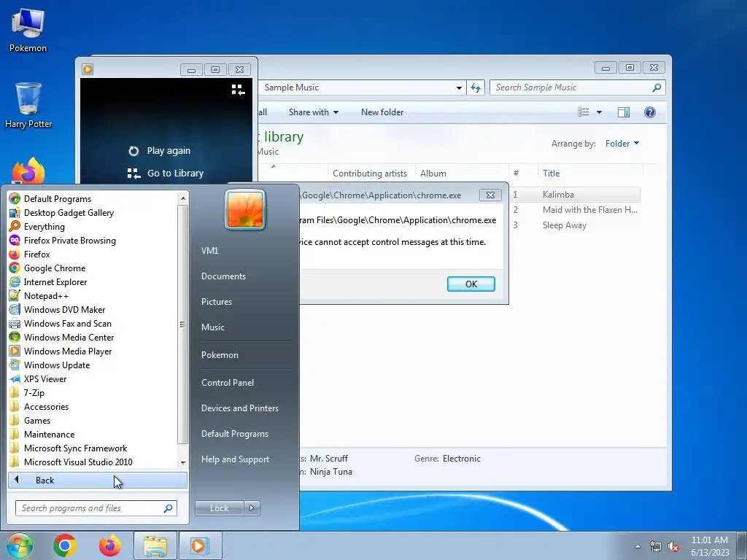747x560 pixels.
Task: Sort by Contributing artists column header
Action: point(370,174)
